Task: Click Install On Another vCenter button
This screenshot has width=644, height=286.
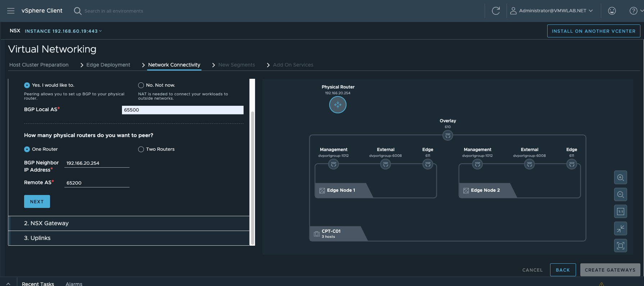Action: 594,31
